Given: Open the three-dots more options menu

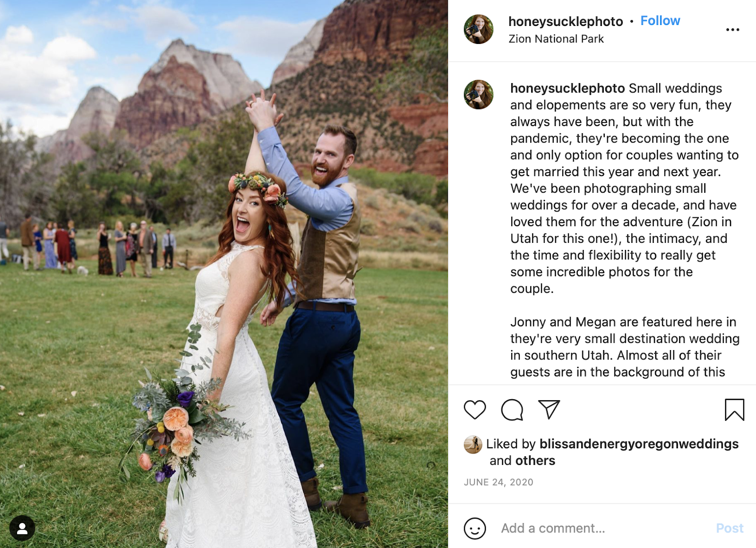Looking at the screenshot, I should pyautogui.click(x=732, y=30).
